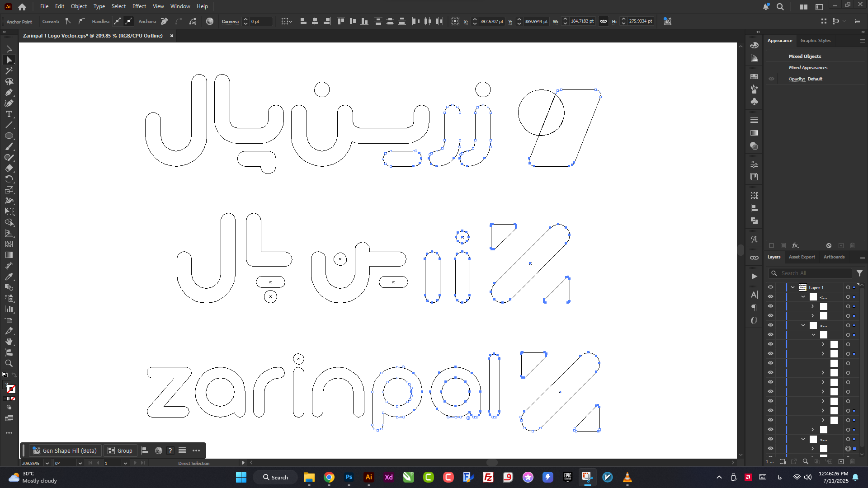Click the Corners label link
The width and height of the screenshot is (868, 488).
[230, 21]
